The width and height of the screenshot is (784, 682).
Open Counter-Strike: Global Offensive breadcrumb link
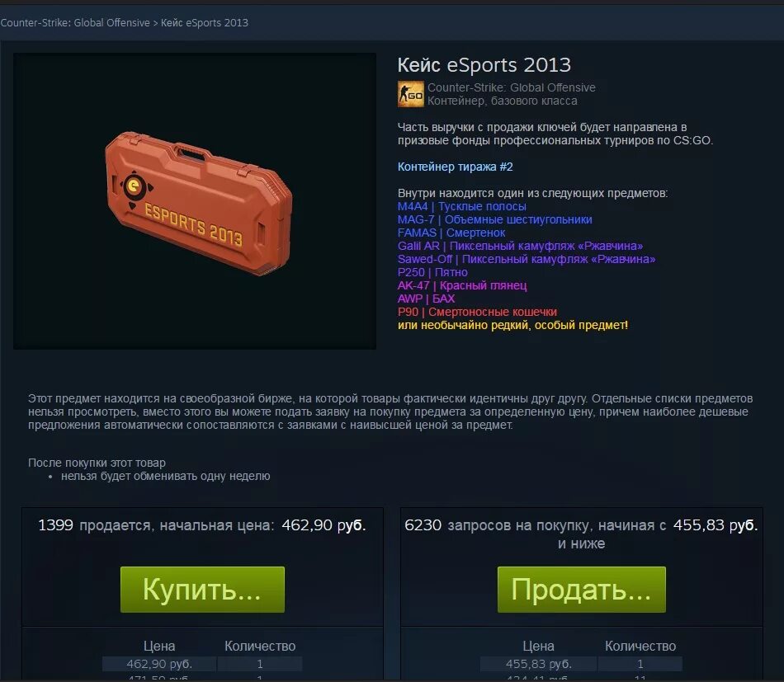click(x=75, y=22)
